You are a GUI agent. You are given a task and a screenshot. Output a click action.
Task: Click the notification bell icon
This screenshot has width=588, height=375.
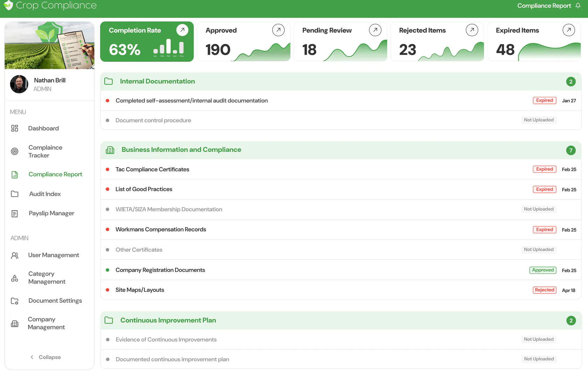[x=578, y=6]
